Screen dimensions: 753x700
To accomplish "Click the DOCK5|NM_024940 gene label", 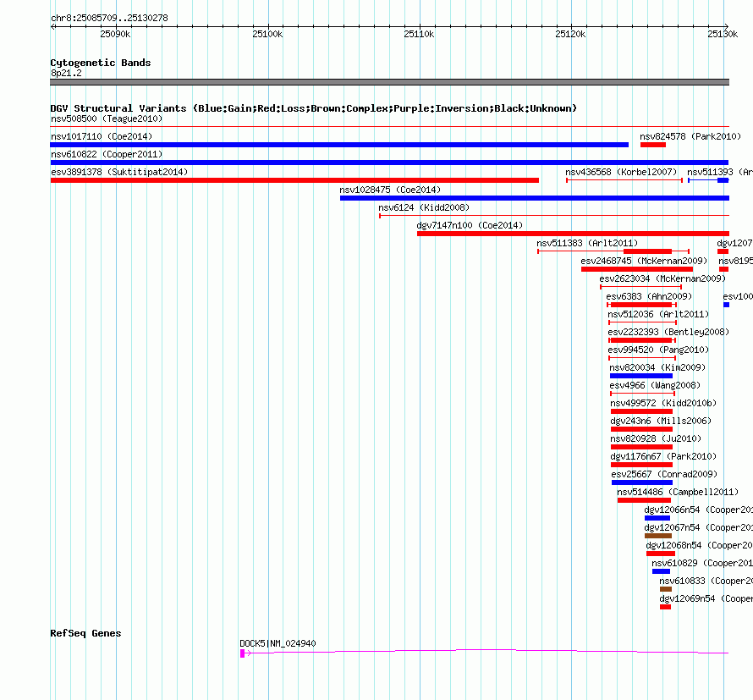I will [x=278, y=643].
